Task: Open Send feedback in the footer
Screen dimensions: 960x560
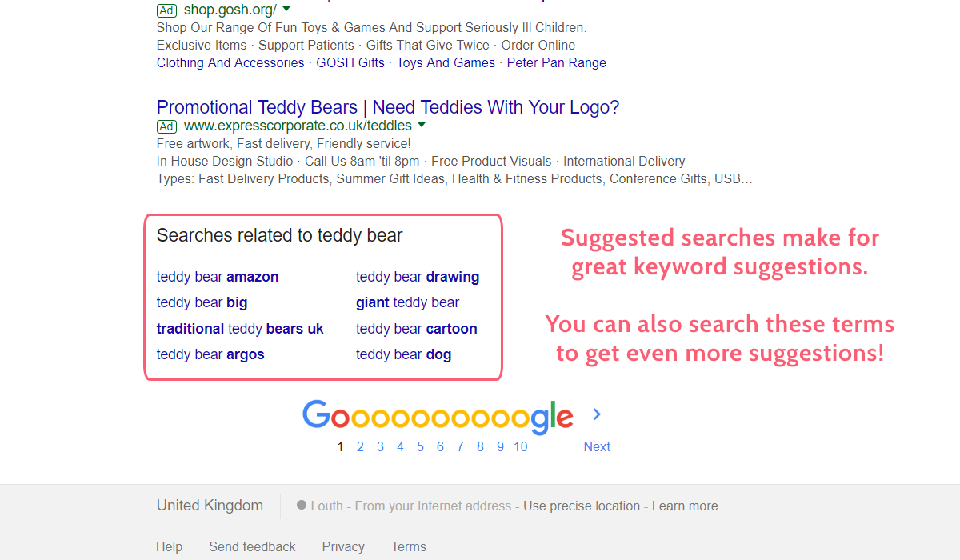Action: point(252,546)
